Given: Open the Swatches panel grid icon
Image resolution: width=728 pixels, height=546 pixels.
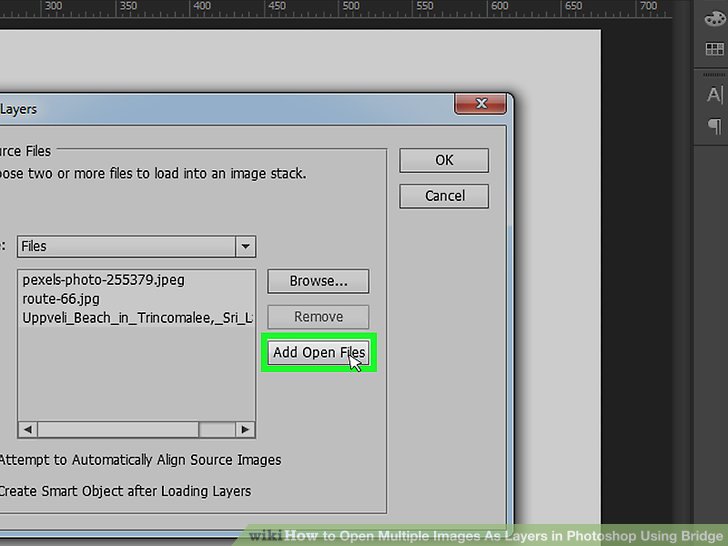Looking at the screenshot, I should (x=714, y=49).
